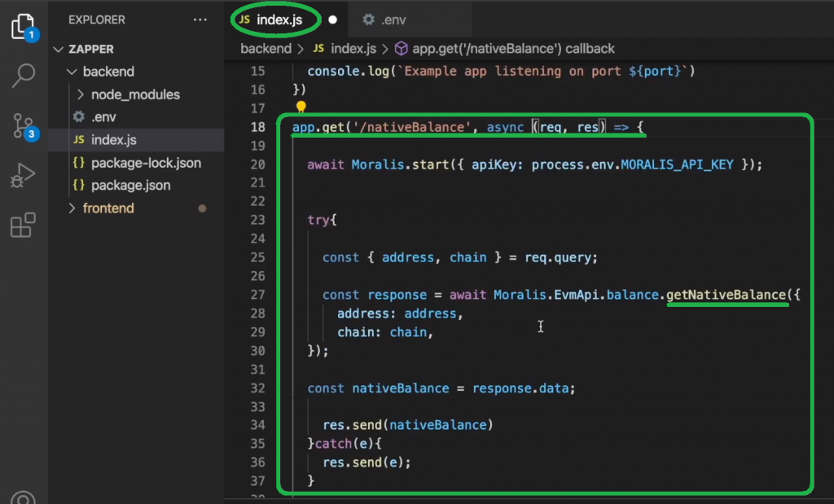This screenshot has width=834, height=504.
Task: Click the EXPLORER panel title
Action: pyautogui.click(x=97, y=20)
